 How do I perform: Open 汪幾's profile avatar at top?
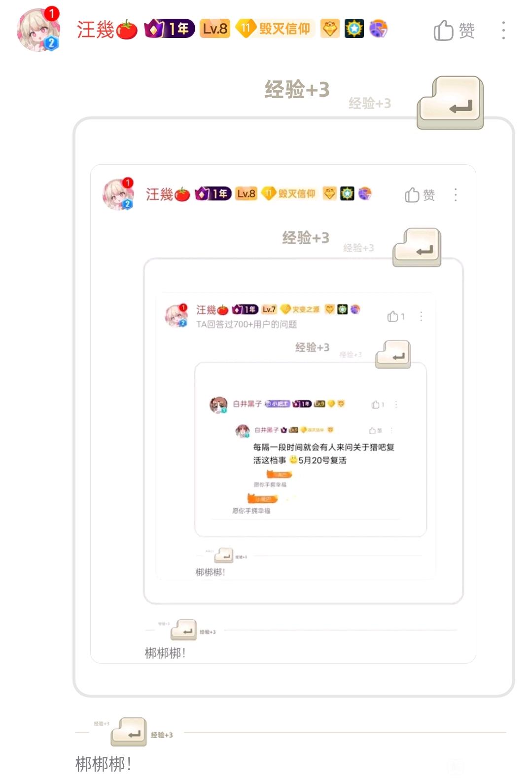(x=37, y=30)
